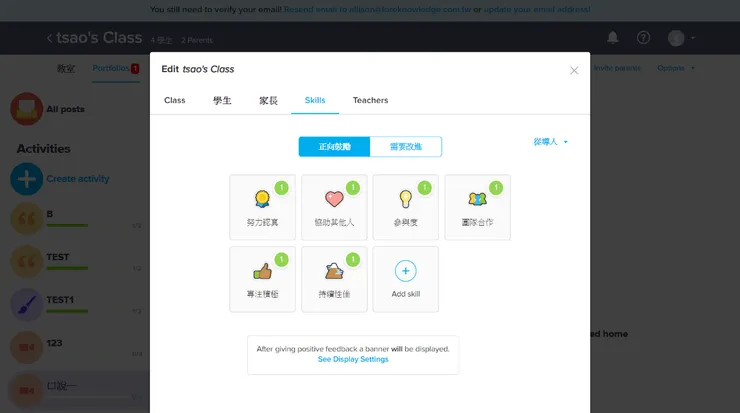The image size is (740, 413).
Task: Switch to the 家長 tab
Action: click(x=268, y=100)
